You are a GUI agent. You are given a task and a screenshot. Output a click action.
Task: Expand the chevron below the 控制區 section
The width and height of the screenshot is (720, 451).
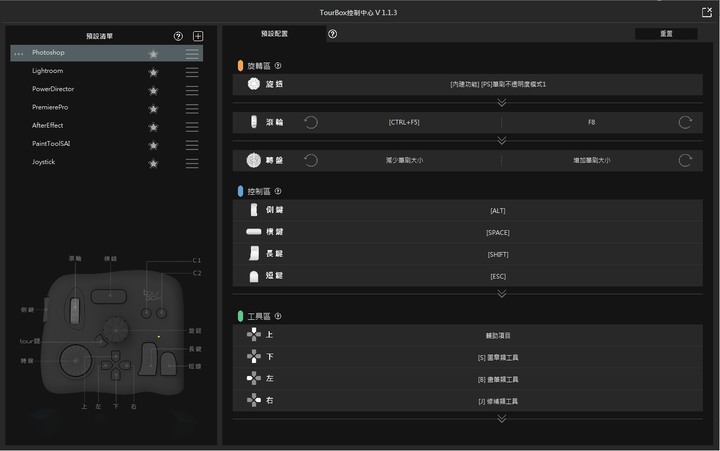502,293
